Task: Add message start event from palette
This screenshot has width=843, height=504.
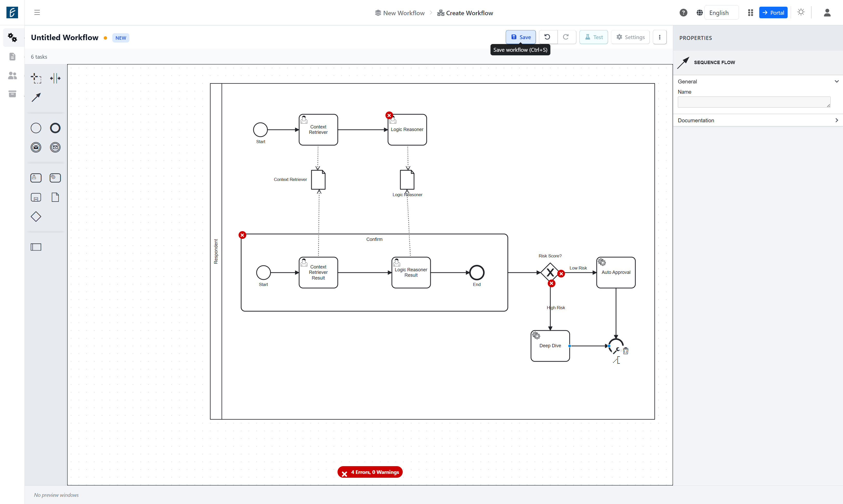Action: tap(36, 147)
